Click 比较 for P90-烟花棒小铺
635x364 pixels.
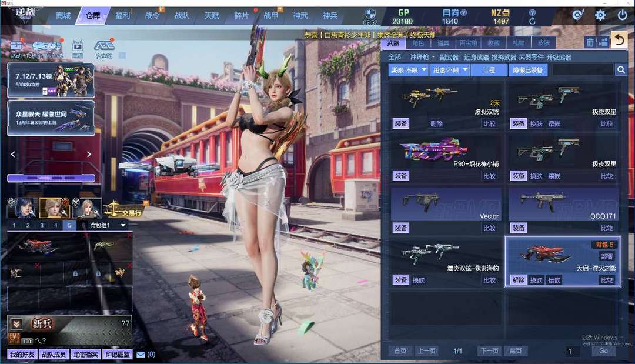pos(489,176)
